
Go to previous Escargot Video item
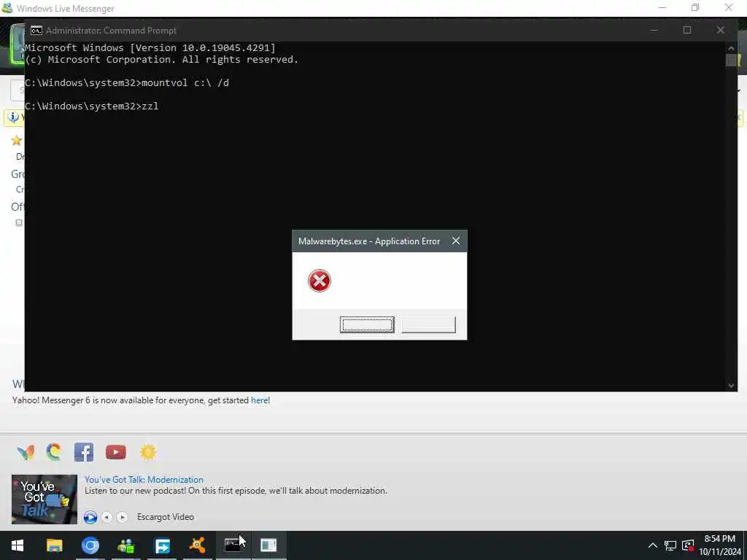[x=107, y=517]
